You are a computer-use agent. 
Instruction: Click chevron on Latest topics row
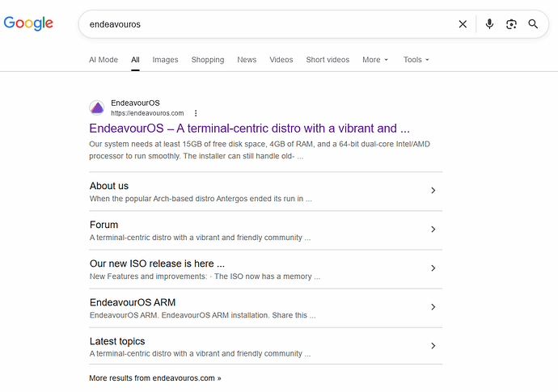click(433, 345)
